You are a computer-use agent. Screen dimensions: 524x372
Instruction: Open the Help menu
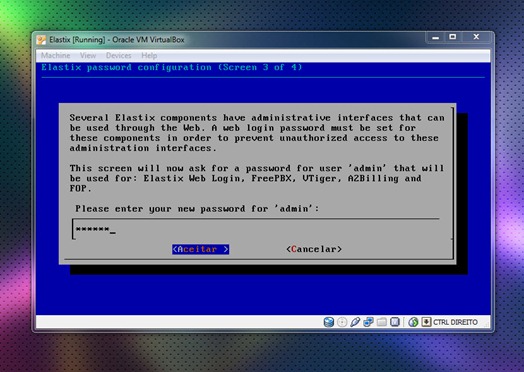coord(149,55)
